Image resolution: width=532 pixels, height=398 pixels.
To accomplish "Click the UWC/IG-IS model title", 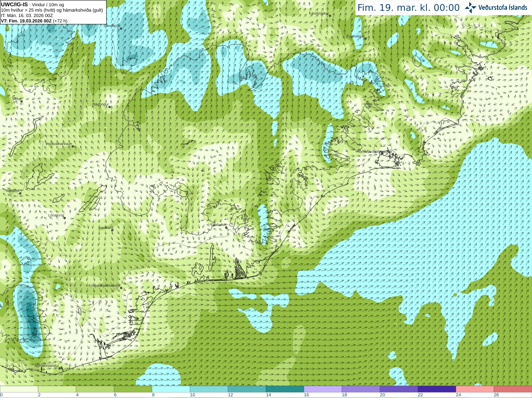I will (14, 5).
